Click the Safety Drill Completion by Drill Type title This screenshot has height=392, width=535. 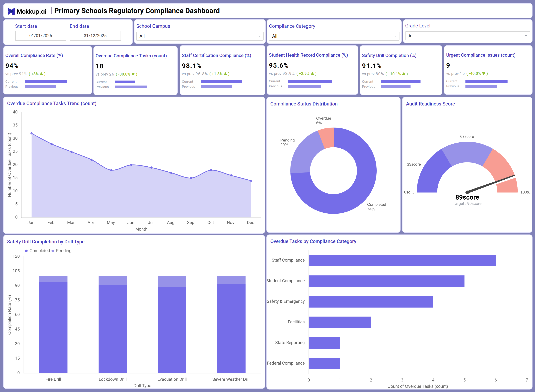(x=46, y=242)
